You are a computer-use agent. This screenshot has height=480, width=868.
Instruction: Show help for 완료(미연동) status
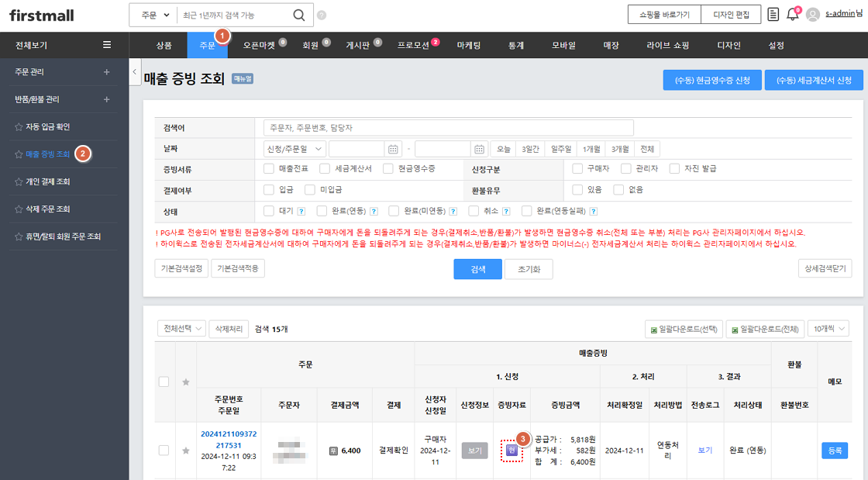[453, 212]
